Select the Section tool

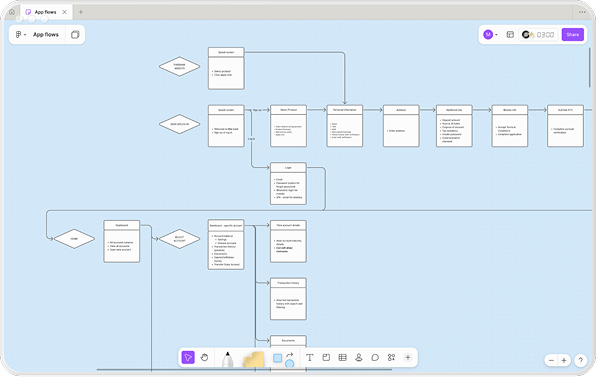[x=326, y=357]
